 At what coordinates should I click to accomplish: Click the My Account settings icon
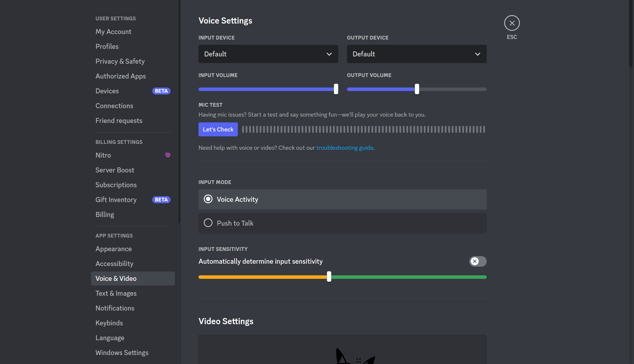tap(113, 31)
